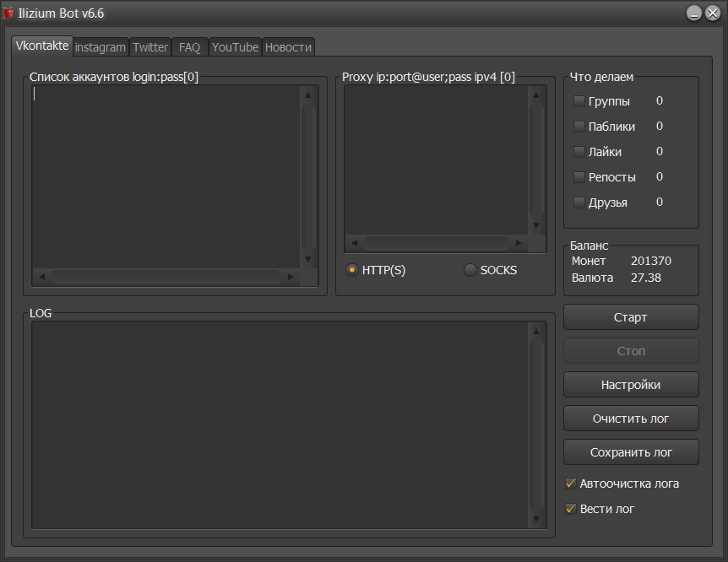This screenshot has width=728, height=562.
Task: Tick the Лайки checkbox
Action: pyautogui.click(x=579, y=152)
